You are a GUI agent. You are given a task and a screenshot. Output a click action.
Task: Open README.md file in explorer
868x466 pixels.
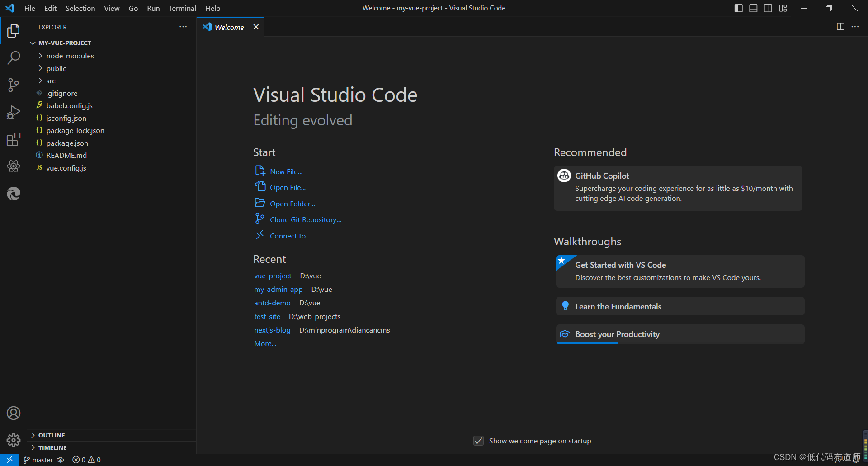112,155
